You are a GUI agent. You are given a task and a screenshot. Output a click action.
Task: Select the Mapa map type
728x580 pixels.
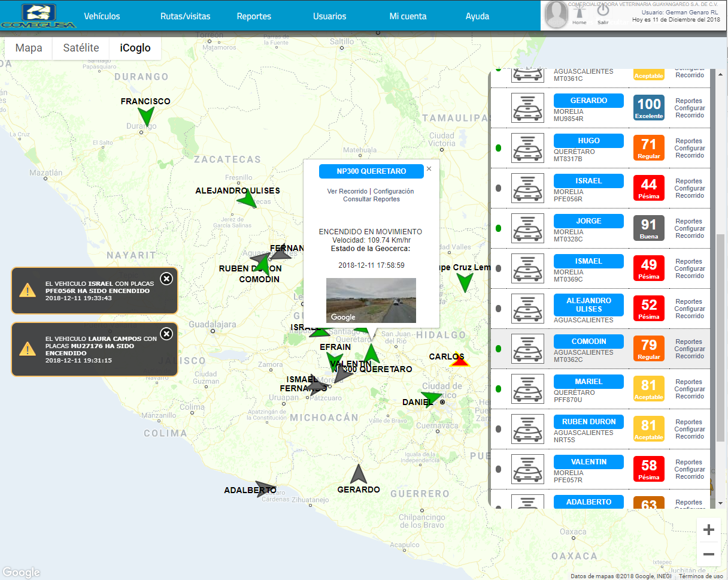click(29, 48)
